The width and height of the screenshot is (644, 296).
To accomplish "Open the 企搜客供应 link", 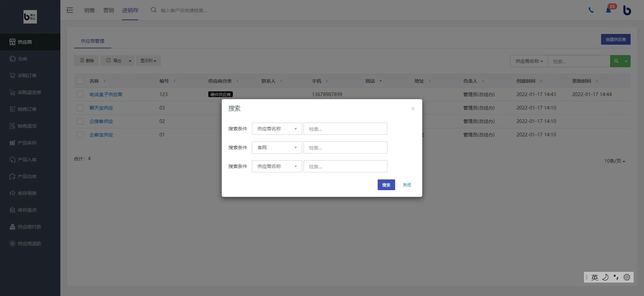I will click(101, 121).
